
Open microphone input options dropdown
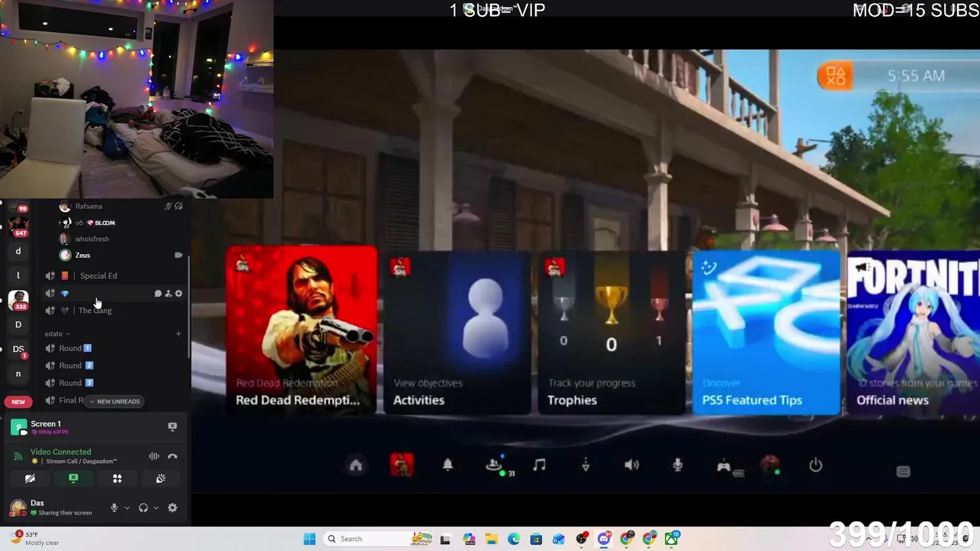pos(127,507)
